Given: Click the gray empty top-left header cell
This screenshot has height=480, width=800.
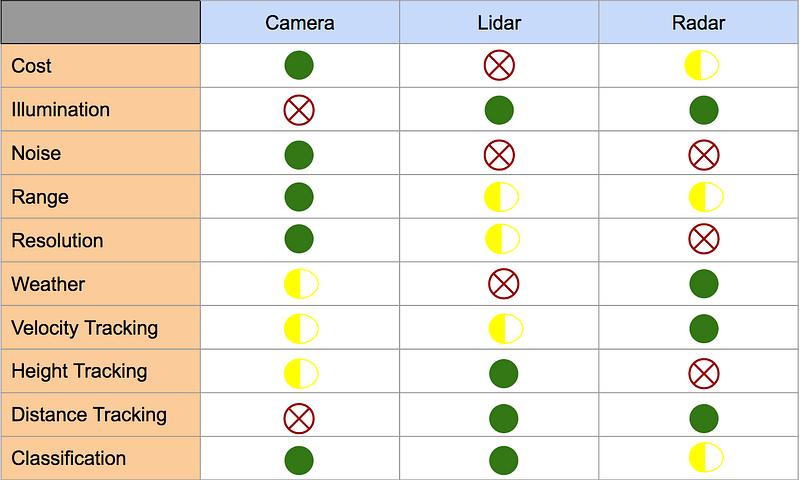Looking at the screenshot, I should (101, 22).
